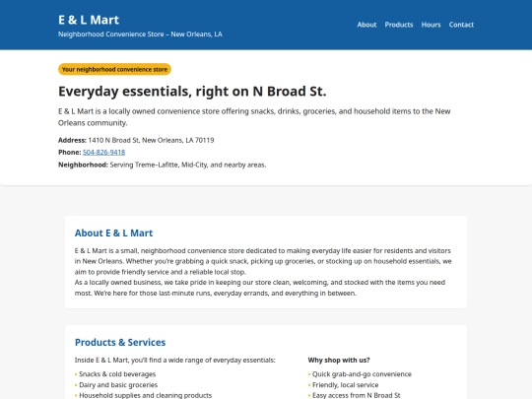
Task: Click the Quick grab-and-go convenience bullet
Action: point(362,374)
